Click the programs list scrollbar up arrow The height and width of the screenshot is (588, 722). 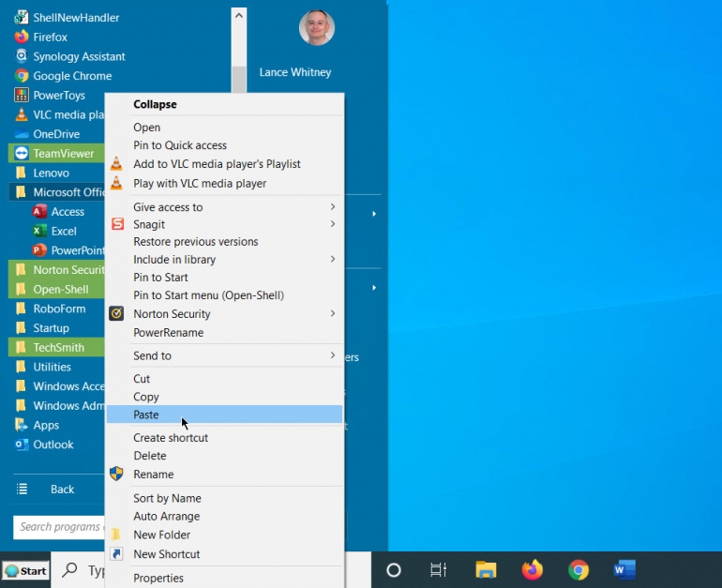[238, 16]
